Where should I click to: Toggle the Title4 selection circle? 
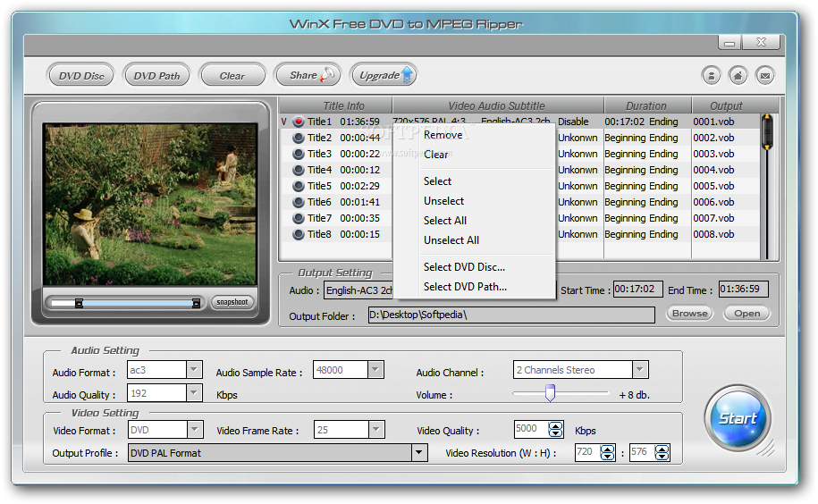[x=299, y=171]
